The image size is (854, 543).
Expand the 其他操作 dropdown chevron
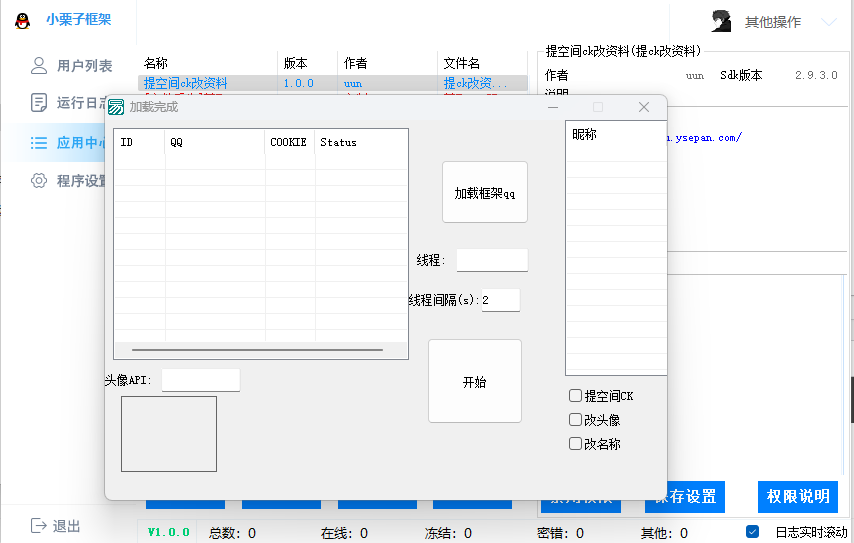[x=828, y=21]
